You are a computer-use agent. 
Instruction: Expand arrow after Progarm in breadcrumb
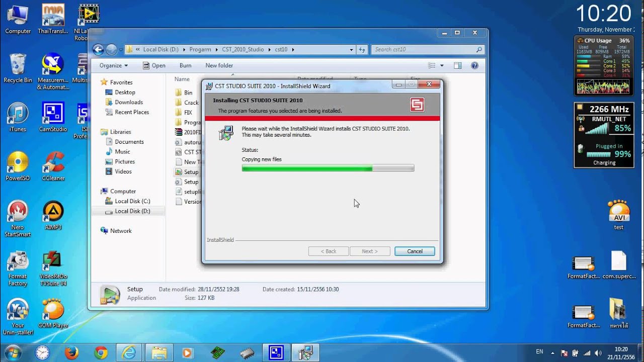coord(216,49)
